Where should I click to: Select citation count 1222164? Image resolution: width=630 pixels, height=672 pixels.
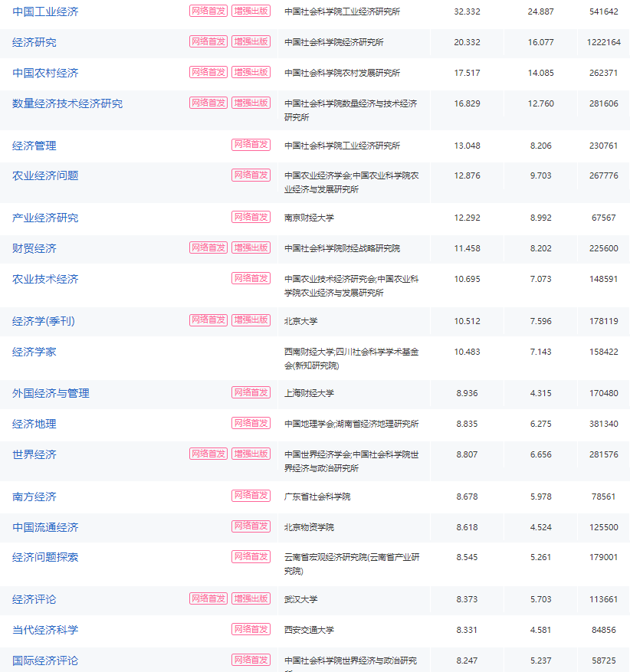click(x=604, y=42)
